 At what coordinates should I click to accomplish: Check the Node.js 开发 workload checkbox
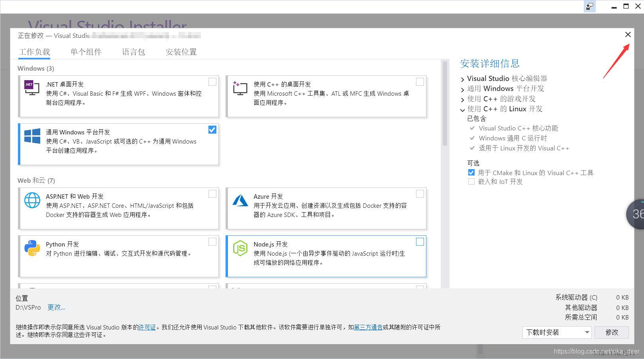click(x=420, y=242)
